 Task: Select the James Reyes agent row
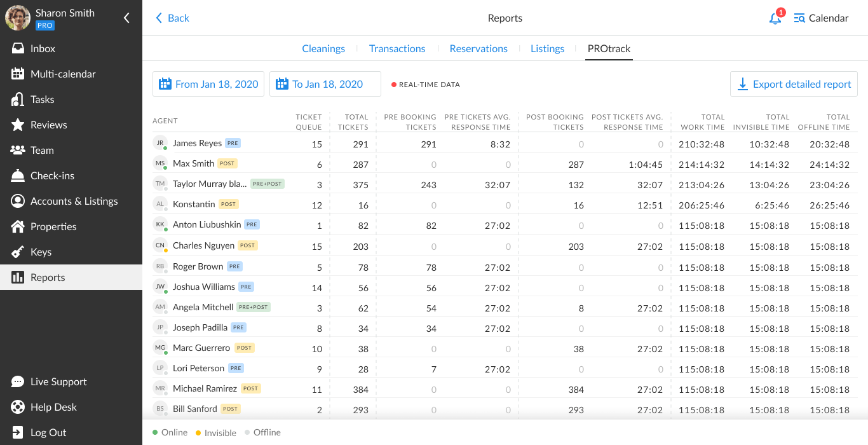197,144
